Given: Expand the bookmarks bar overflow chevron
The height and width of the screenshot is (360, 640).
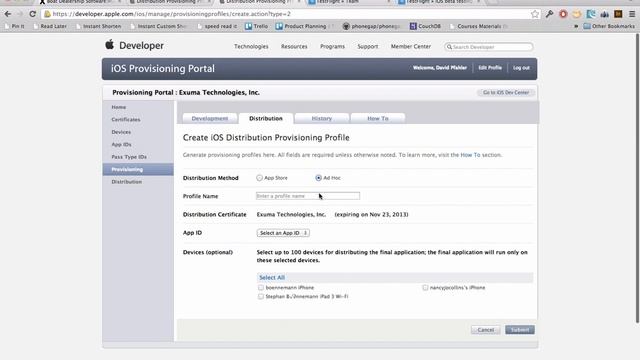Looking at the screenshot, I should [576, 26].
